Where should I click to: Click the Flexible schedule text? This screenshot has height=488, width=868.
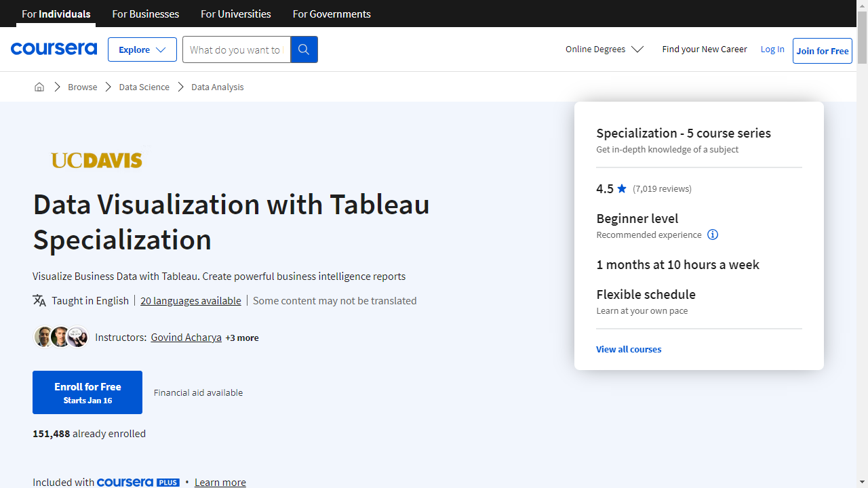coord(646,294)
